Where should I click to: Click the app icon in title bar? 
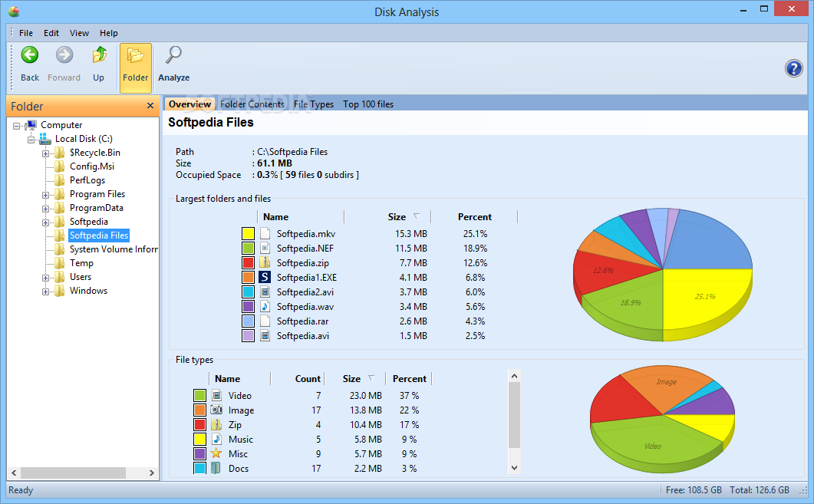click(14, 11)
